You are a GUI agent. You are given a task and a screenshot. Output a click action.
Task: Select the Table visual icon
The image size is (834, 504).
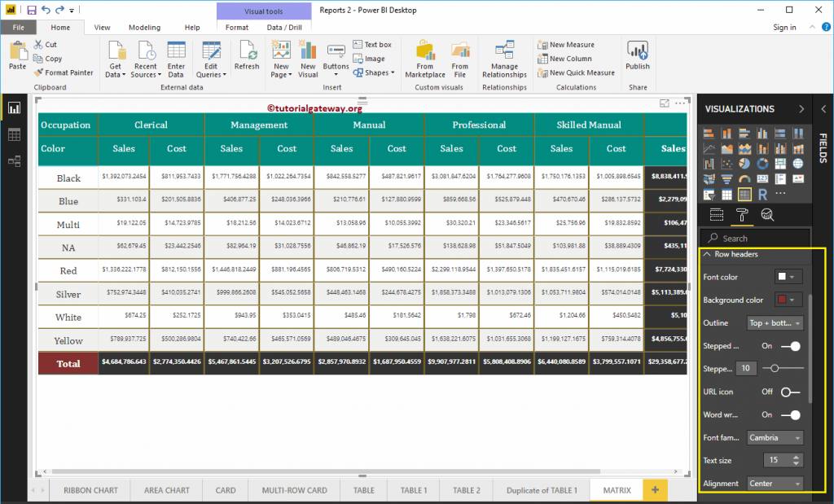click(x=727, y=195)
